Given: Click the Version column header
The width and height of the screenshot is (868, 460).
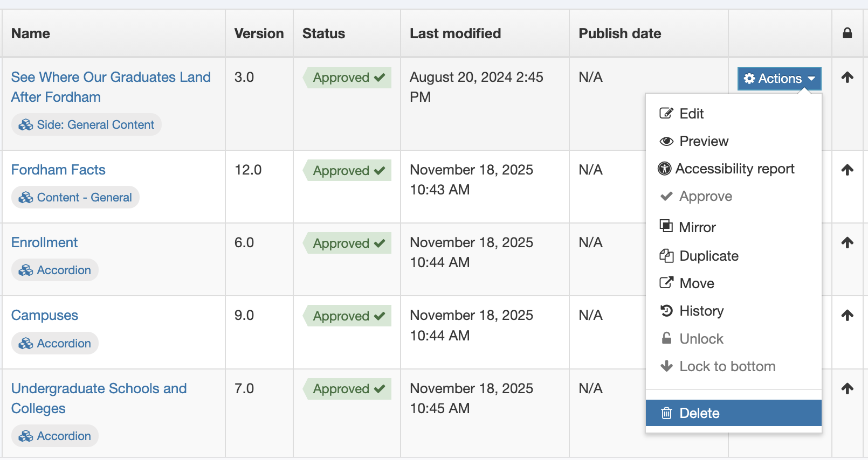Looking at the screenshot, I should coord(259,33).
